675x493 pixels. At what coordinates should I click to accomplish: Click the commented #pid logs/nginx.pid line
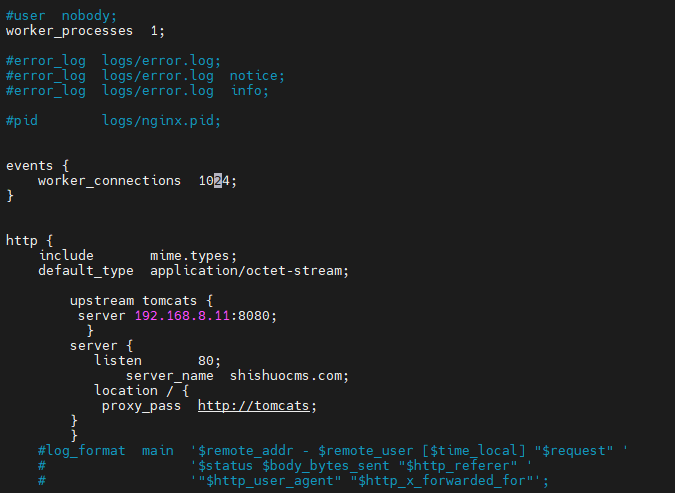coord(113,121)
